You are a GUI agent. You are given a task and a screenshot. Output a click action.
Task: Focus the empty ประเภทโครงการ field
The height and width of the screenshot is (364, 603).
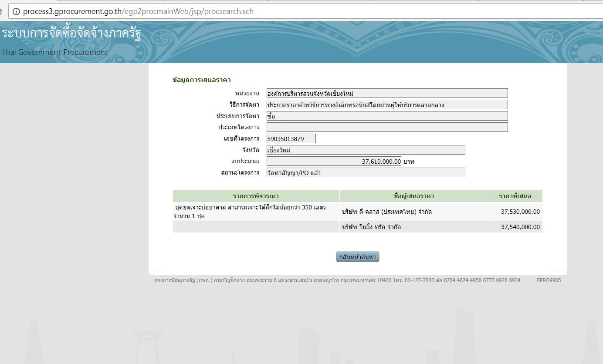point(387,127)
